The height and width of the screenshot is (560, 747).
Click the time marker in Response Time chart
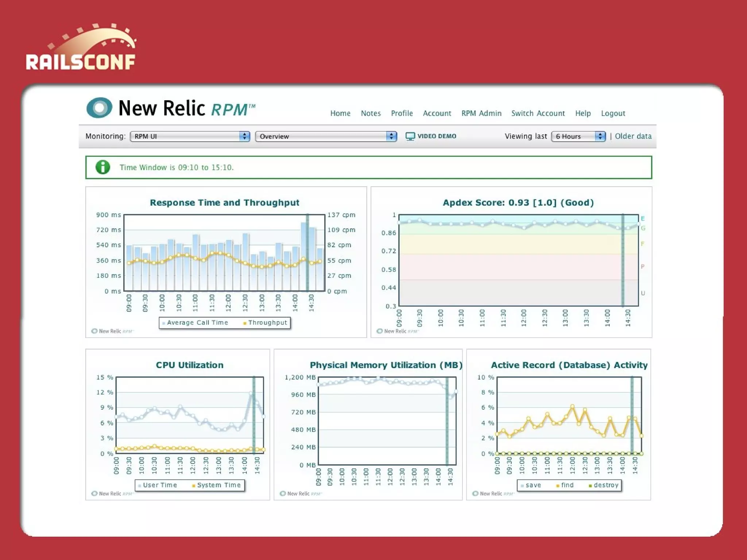pyautogui.click(x=307, y=253)
